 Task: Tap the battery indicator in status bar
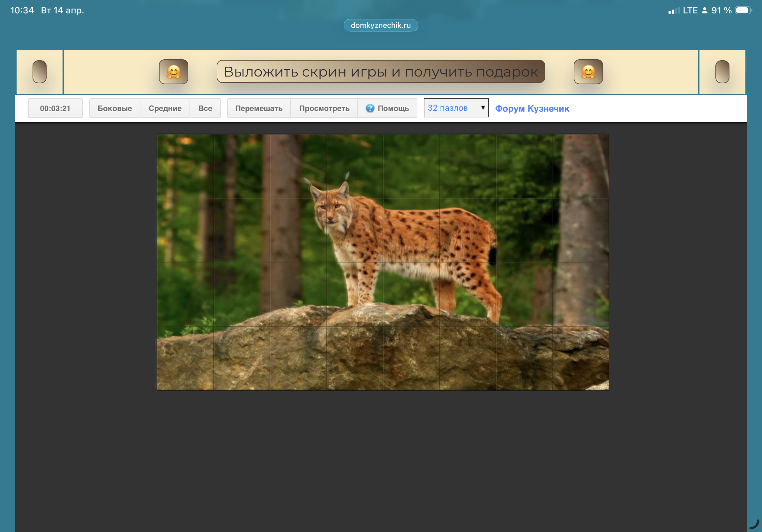tap(743, 10)
